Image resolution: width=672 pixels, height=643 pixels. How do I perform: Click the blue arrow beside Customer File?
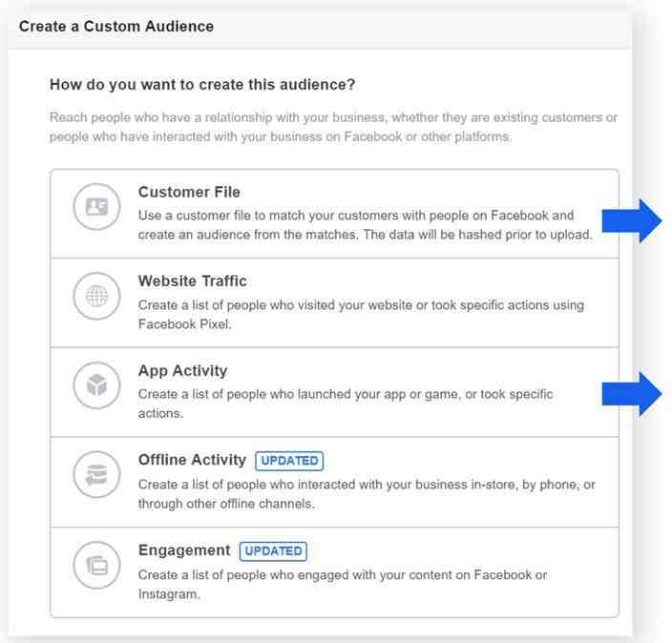tap(632, 222)
